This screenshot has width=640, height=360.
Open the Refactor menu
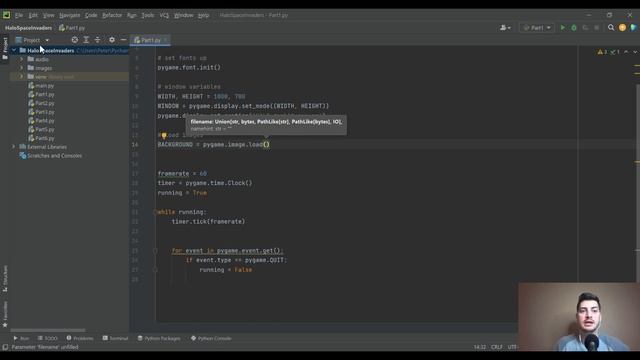[x=112, y=15]
